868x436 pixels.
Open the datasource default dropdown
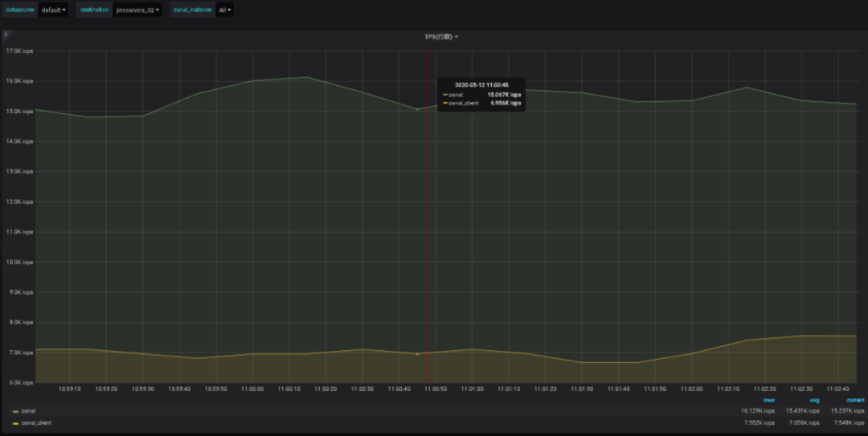[x=54, y=10]
